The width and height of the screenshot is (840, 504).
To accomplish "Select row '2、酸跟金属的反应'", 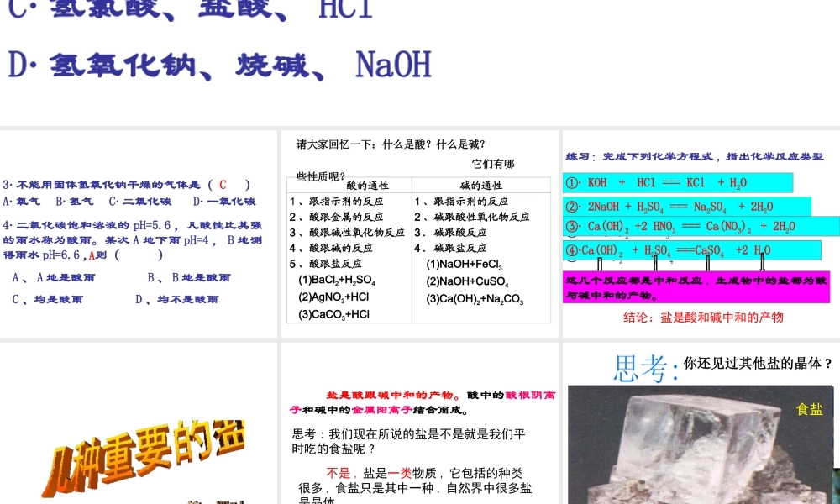I will 337,217.
